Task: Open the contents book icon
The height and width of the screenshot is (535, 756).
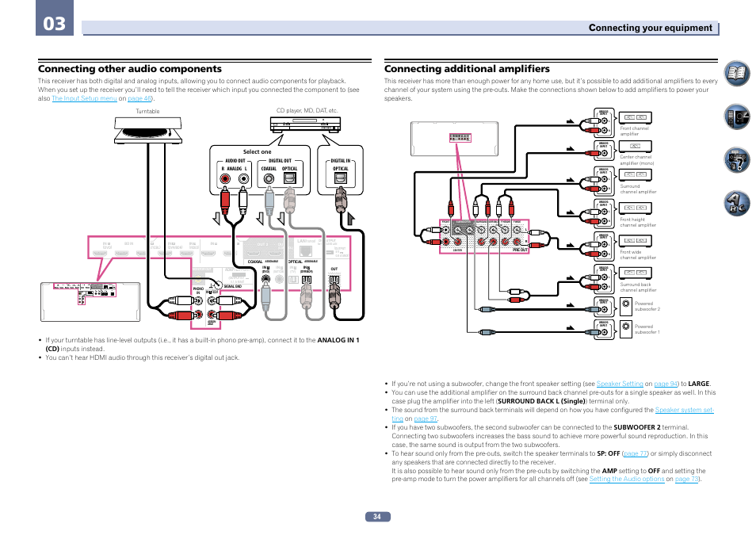Action: pyautogui.click(x=737, y=74)
